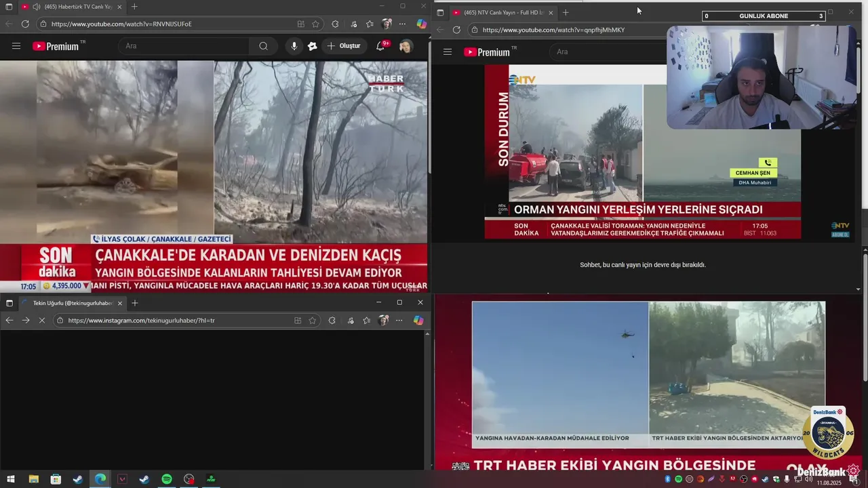
Task: Open Settings and more menu in Habertürk window
Action: 402,24
